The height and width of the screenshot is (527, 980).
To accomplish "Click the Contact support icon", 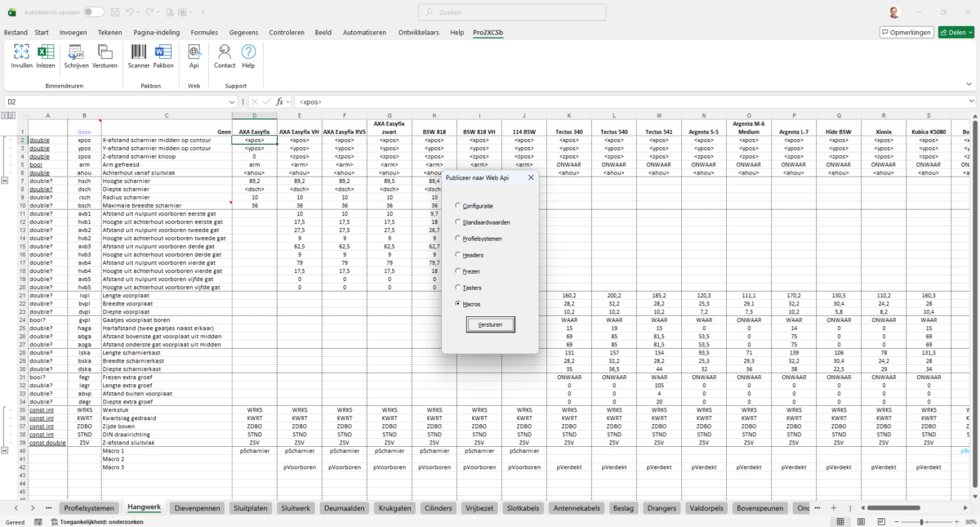I will pyautogui.click(x=225, y=56).
